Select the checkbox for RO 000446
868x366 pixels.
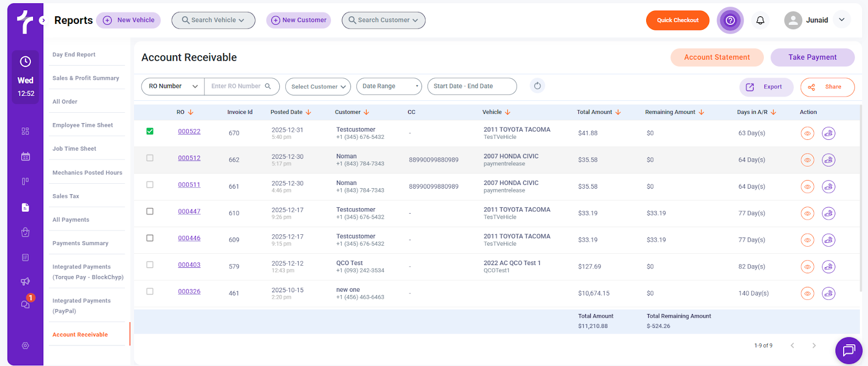[150, 238]
